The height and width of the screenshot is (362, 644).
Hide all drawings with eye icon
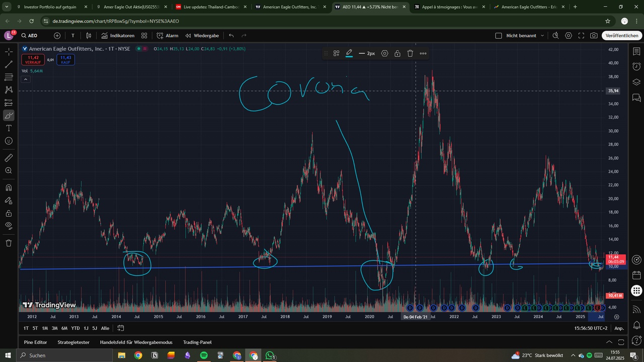[x=9, y=226]
